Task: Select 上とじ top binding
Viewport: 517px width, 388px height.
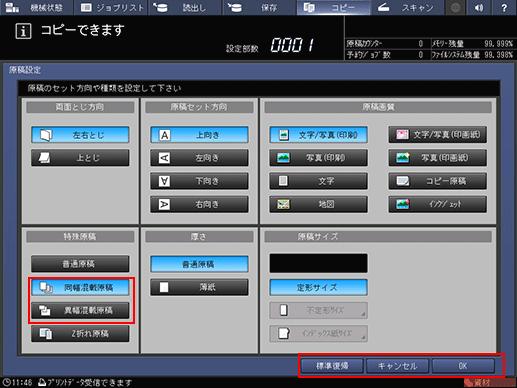Action: tap(80, 158)
